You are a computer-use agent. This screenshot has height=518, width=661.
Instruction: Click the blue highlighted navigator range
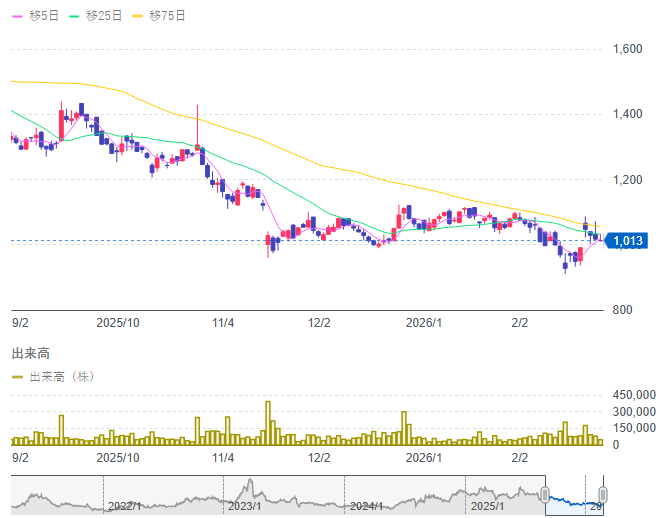(x=574, y=495)
